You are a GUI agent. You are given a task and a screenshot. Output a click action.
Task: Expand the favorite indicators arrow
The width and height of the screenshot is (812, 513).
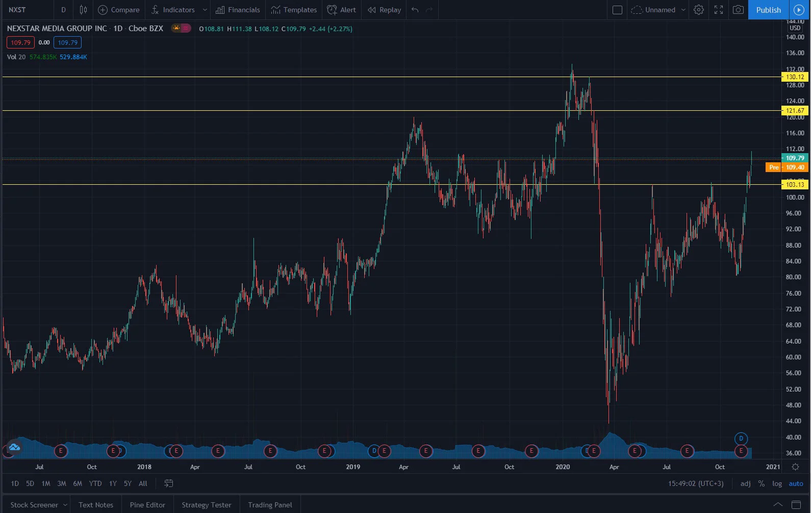205,10
